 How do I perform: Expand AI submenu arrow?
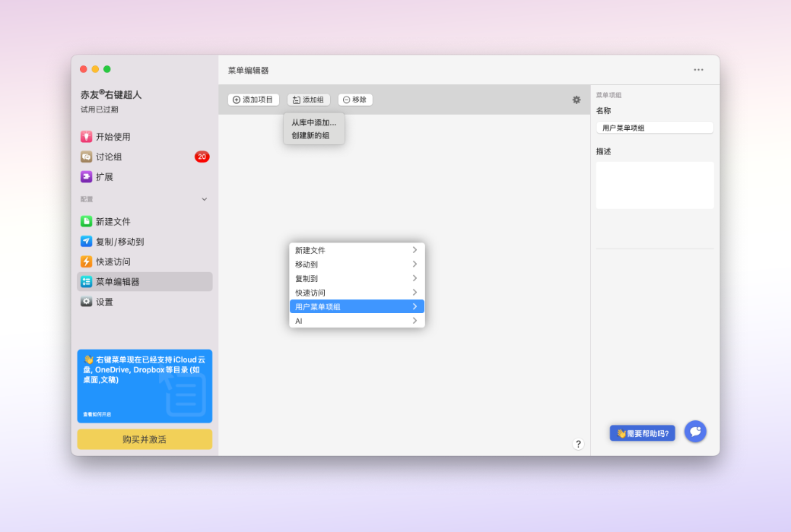(415, 321)
